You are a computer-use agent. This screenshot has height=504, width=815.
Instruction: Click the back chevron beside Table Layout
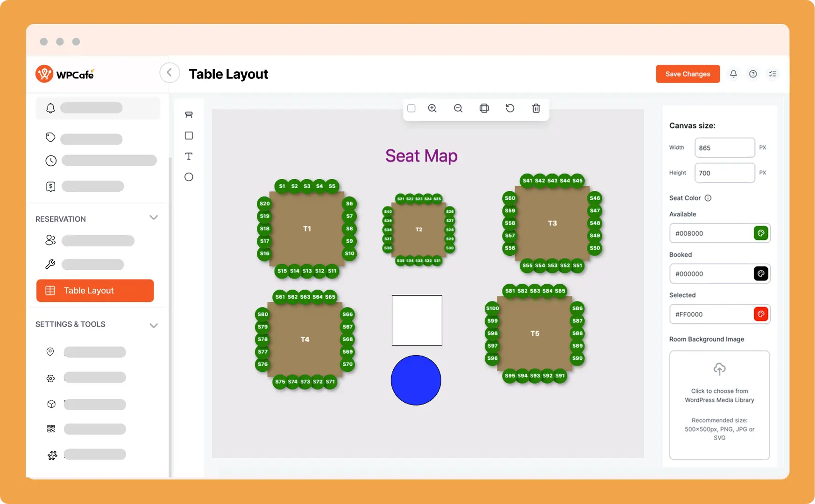(x=170, y=73)
